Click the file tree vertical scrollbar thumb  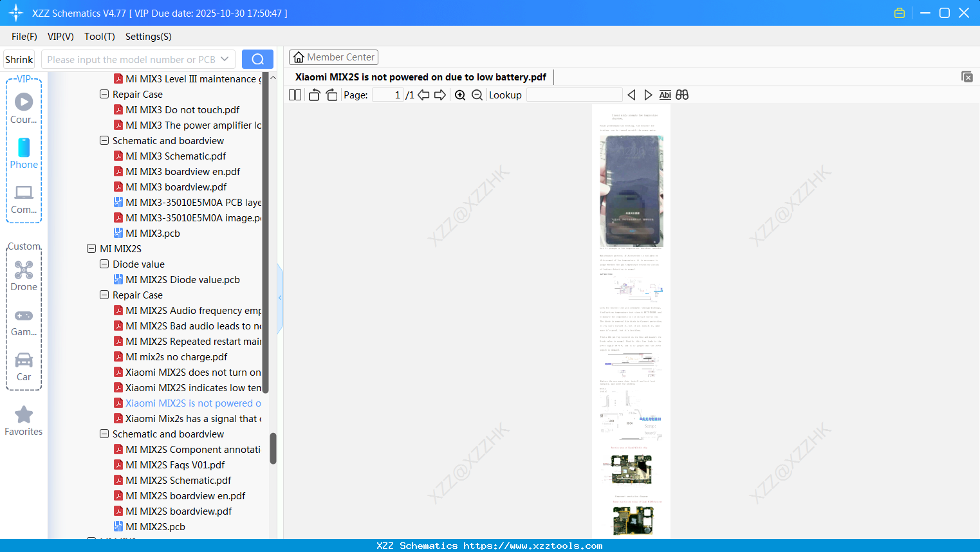[x=273, y=448]
